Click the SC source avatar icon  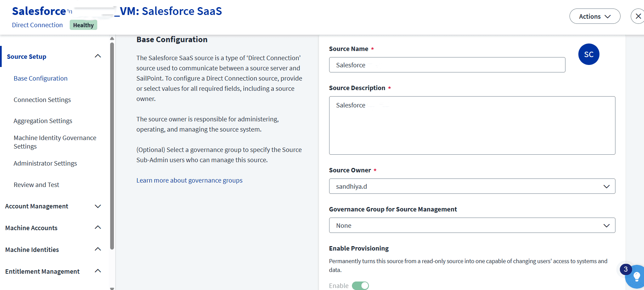(589, 54)
